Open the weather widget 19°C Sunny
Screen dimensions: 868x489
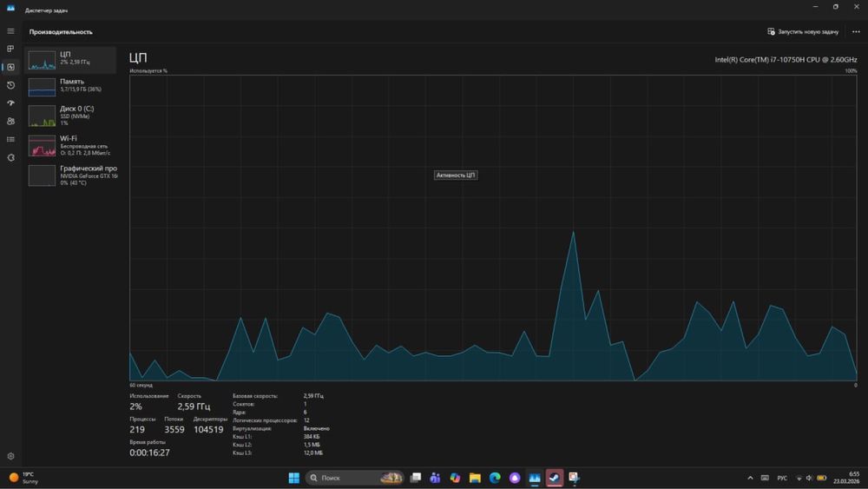tap(23, 478)
